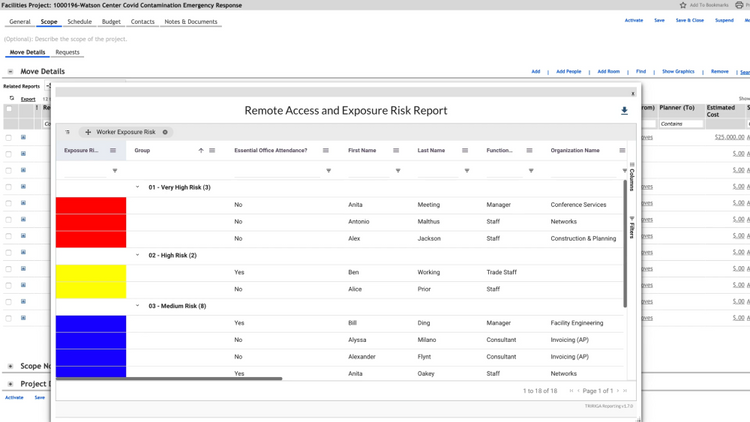This screenshot has width=750, height=422.
Task: Toggle Group column sort arrow
Action: point(201,150)
